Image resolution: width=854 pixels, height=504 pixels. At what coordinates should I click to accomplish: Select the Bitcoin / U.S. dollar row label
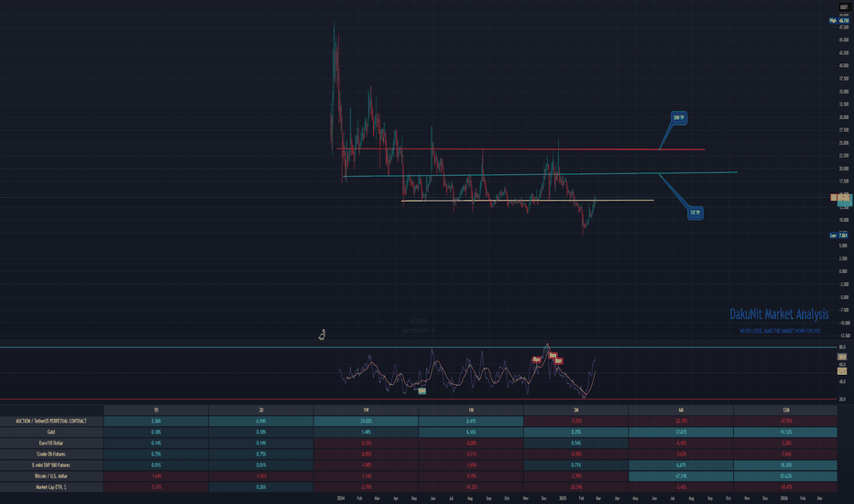point(51,477)
